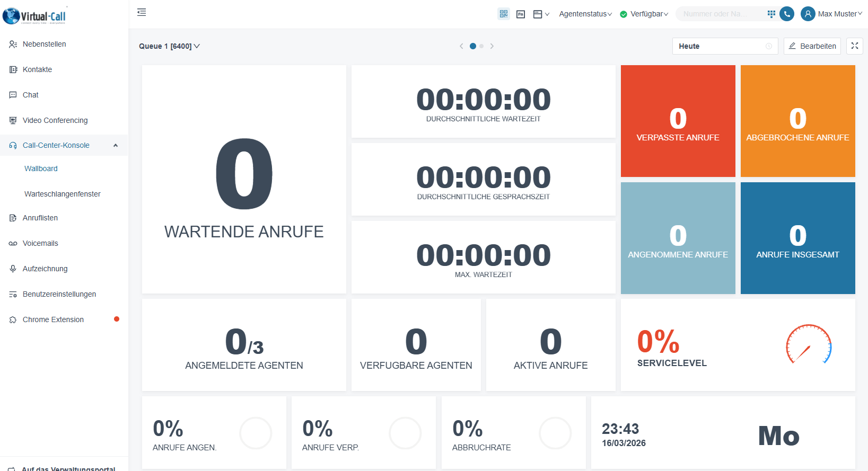Click the Verfügbare Agenten tile
Viewport: 868px width, 471px height.
pyautogui.click(x=416, y=345)
